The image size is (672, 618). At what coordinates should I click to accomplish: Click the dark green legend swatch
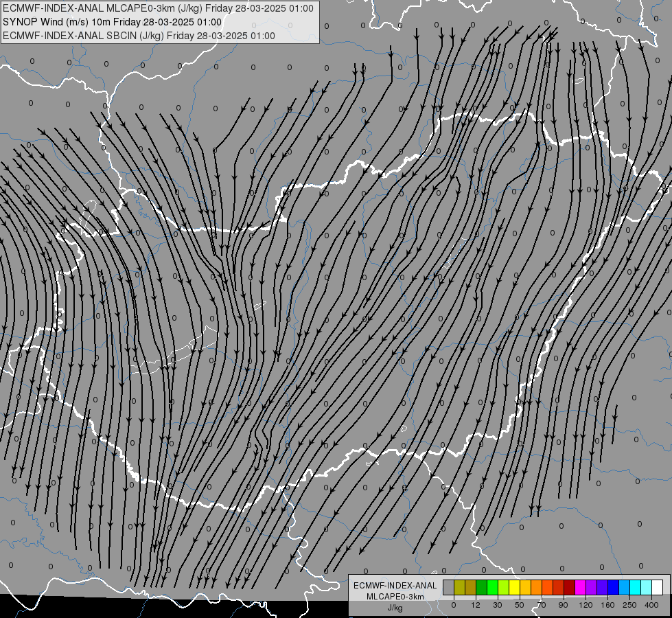coord(482,587)
